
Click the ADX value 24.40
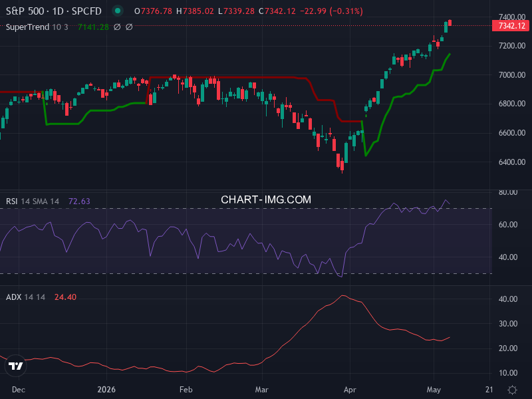point(65,297)
